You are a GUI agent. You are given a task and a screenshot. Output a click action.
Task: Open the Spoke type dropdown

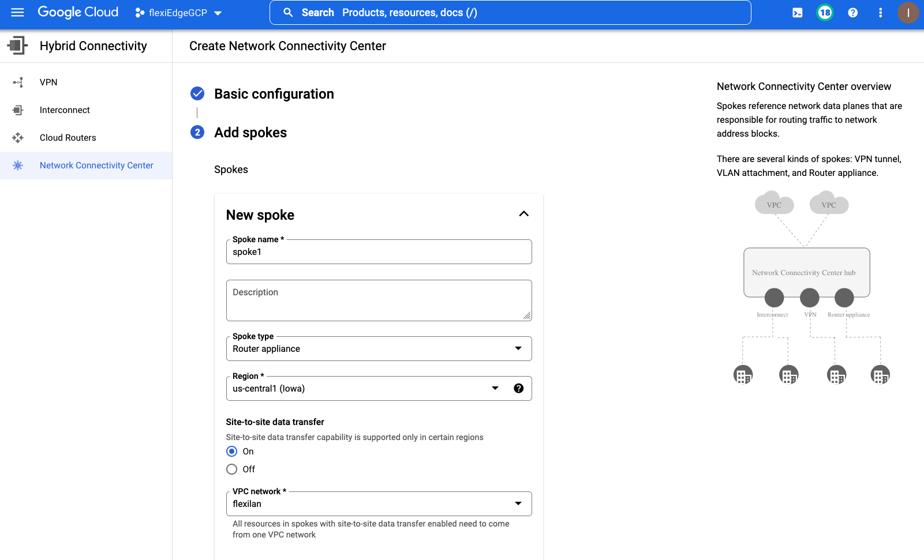[379, 349]
